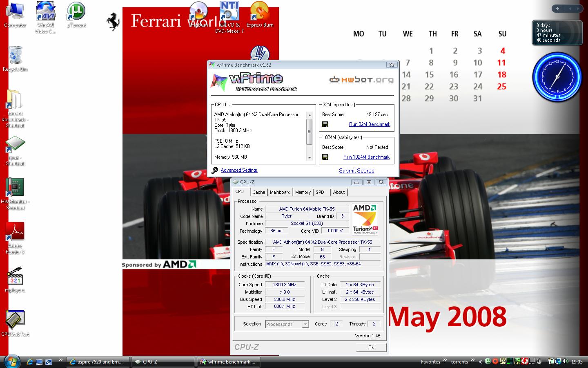
Task: Click the wrench icon next to Advanced Settings
Action: (x=214, y=170)
